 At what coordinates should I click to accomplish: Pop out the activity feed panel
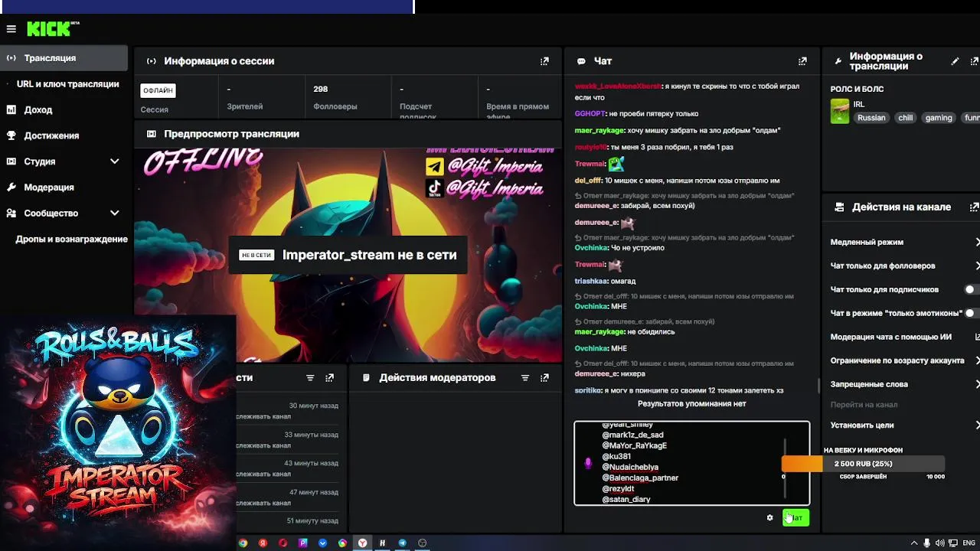(329, 378)
